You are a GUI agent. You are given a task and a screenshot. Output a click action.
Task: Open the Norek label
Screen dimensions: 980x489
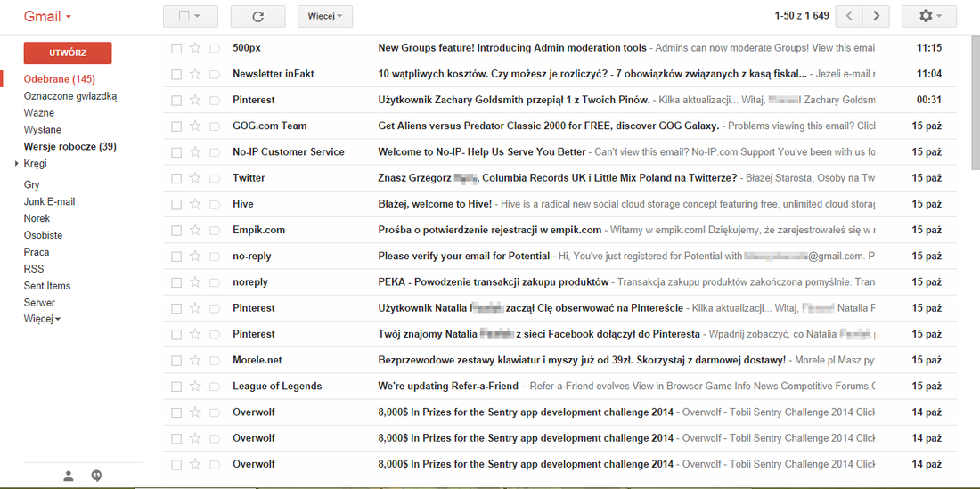point(37,218)
